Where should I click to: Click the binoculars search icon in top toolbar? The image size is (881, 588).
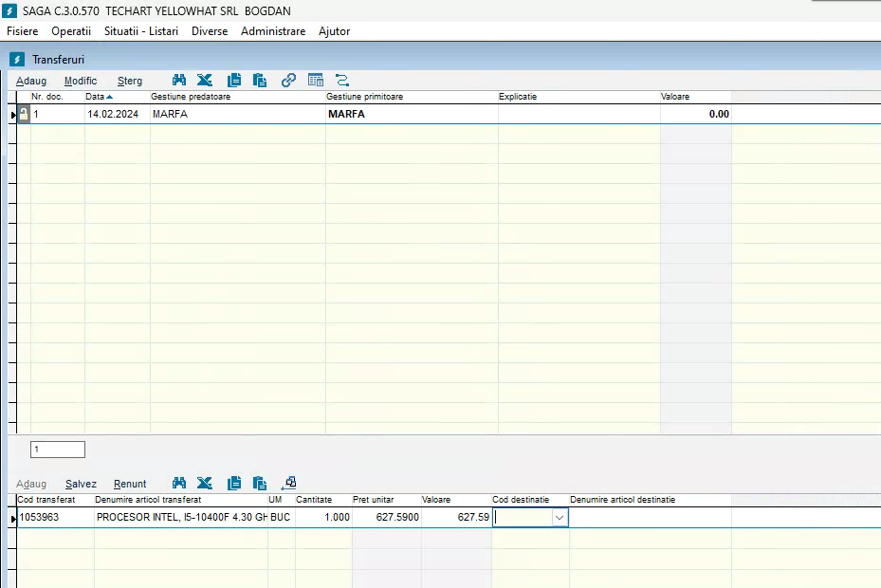(x=178, y=81)
